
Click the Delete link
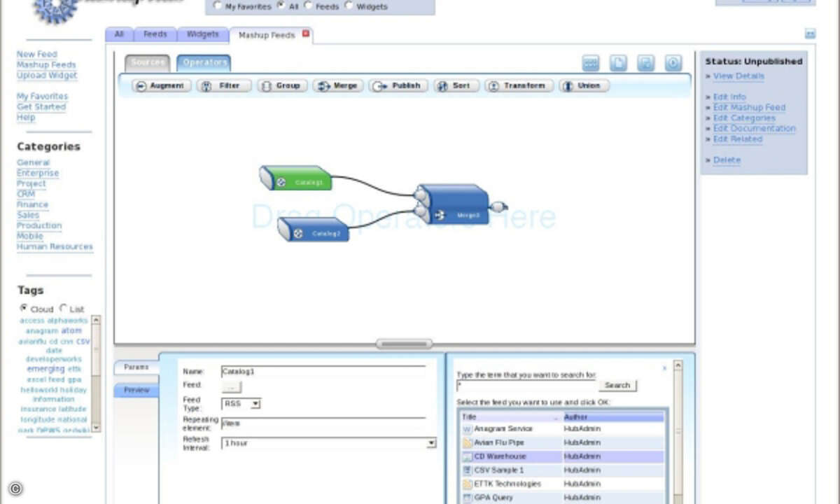[x=727, y=160]
